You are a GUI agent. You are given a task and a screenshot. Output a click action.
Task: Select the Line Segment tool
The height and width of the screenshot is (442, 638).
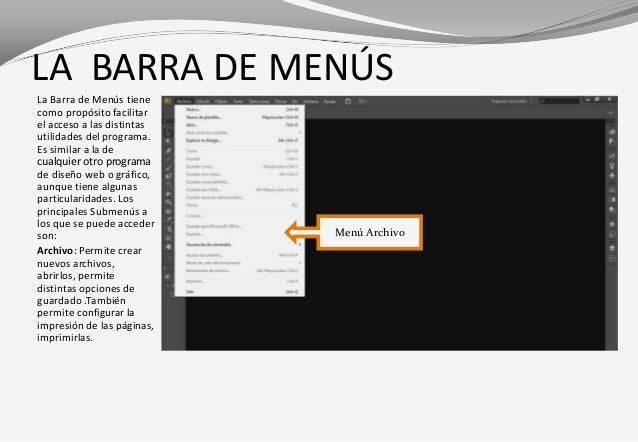(x=168, y=159)
